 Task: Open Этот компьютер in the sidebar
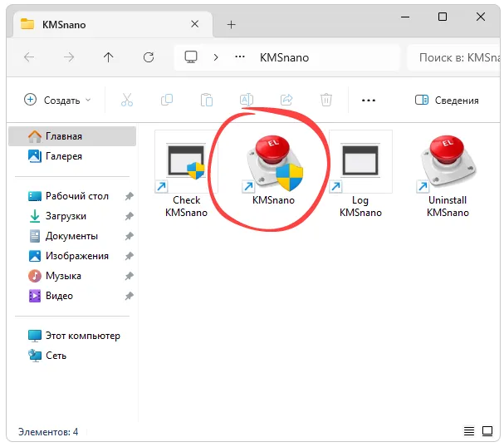click(72, 336)
